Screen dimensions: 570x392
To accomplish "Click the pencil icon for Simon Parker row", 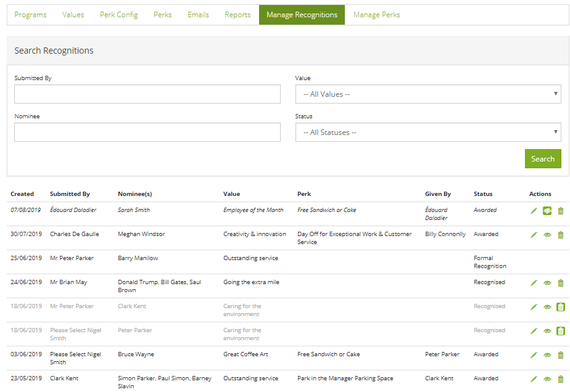I will (x=534, y=379).
